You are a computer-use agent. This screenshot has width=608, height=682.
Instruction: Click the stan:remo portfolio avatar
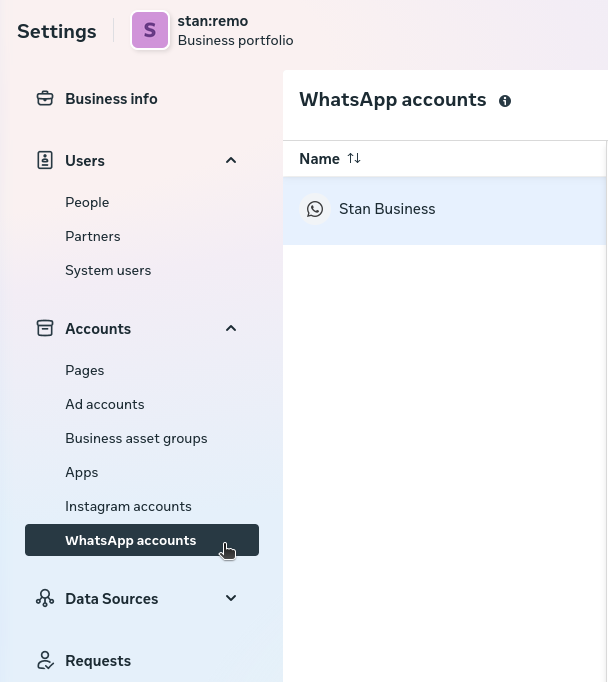pyautogui.click(x=150, y=31)
